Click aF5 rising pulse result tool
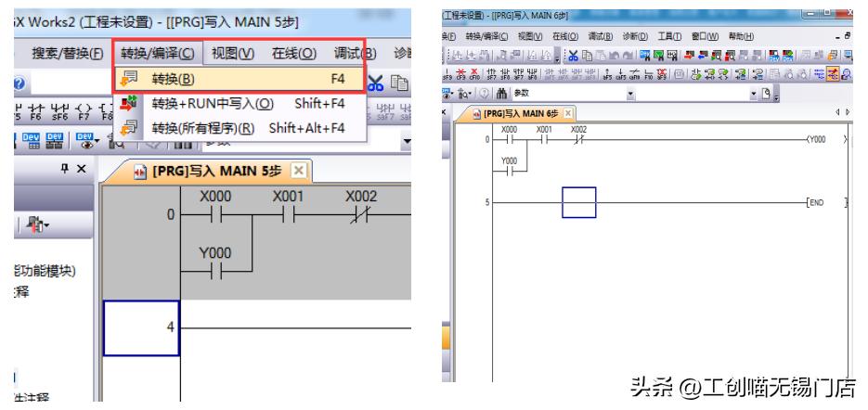Viewport: 868px width, 410px height. [607, 73]
